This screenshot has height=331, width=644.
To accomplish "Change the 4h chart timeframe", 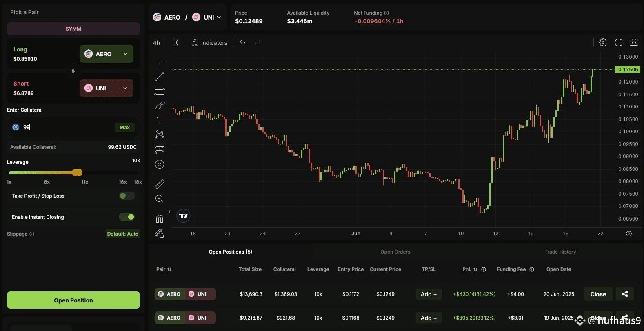I will [x=156, y=43].
